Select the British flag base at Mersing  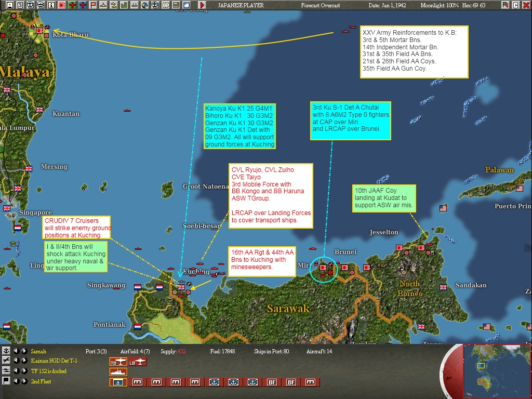pos(29,169)
